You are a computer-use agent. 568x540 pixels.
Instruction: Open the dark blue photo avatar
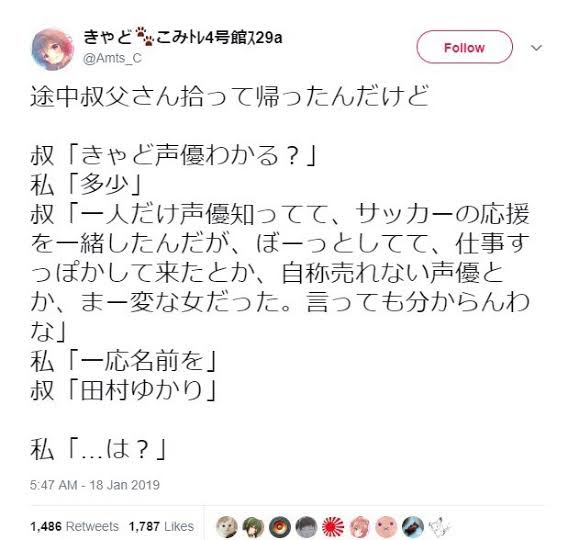pyautogui.click(x=413, y=527)
